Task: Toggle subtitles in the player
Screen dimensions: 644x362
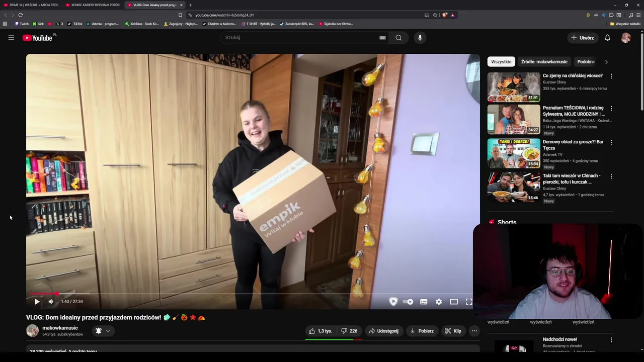Action: pyautogui.click(x=424, y=302)
